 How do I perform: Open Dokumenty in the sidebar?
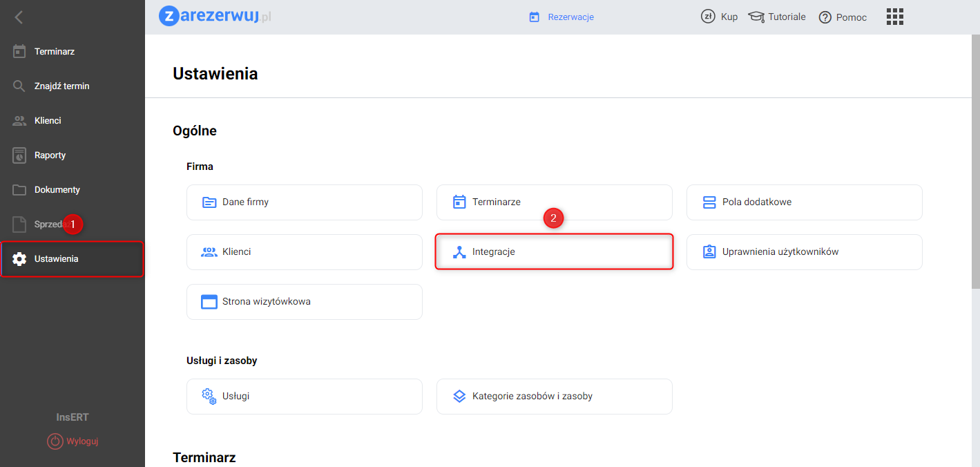click(57, 190)
